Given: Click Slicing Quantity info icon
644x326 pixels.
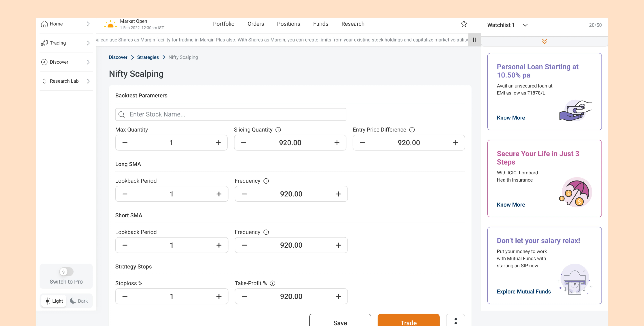Looking at the screenshot, I should (x=278, y=130).
